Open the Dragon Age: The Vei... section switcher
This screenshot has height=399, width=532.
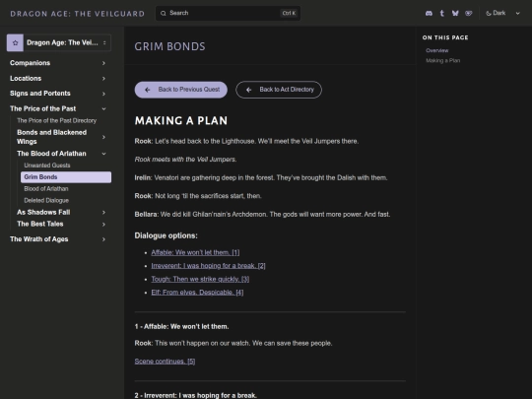point(59,42)
